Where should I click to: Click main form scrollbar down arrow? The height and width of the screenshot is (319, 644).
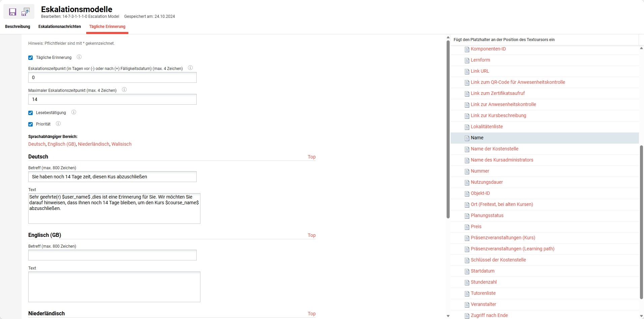click(x=448, y=316)
